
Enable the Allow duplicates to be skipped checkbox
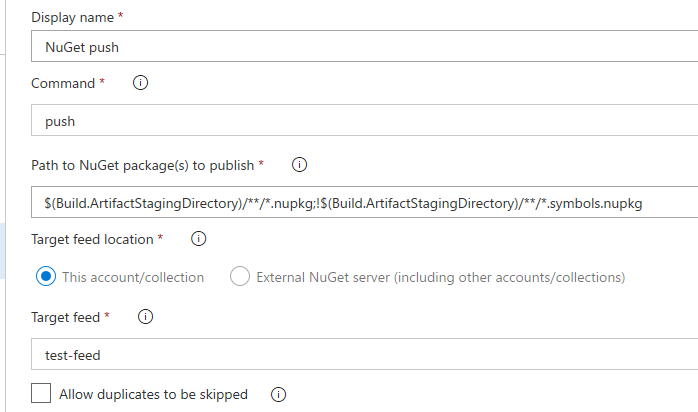click(x=41, y=393)
